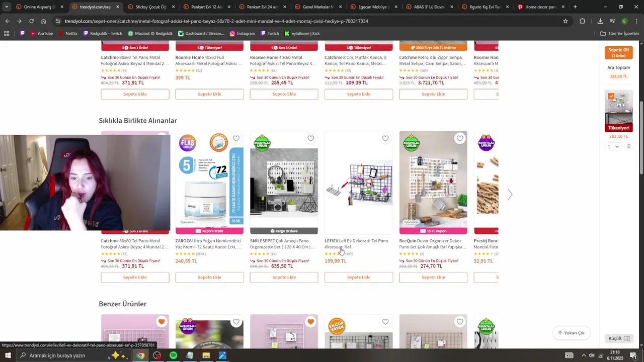Uncheck the cart item selection checkbox

(611, 96)
